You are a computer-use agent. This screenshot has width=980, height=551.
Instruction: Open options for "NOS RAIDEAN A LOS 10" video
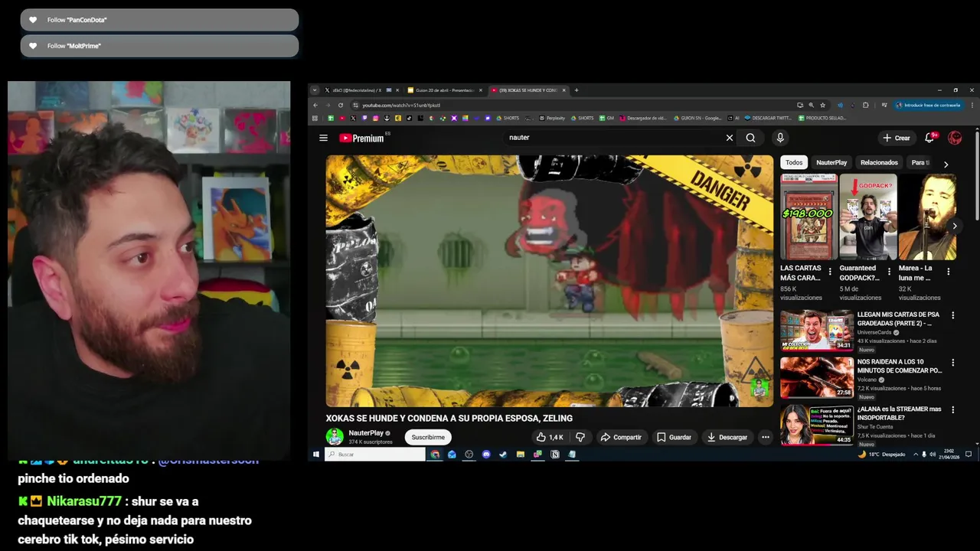point(953,363)
